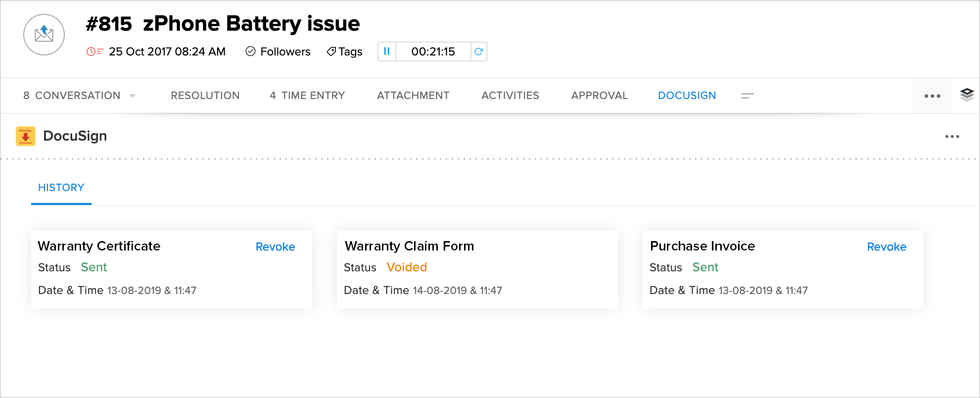Open the ticket more actions ellipsis
Image resolution: width=980 pixels, height=398 pixels.
pyautogui.click(x=933, y=96)
